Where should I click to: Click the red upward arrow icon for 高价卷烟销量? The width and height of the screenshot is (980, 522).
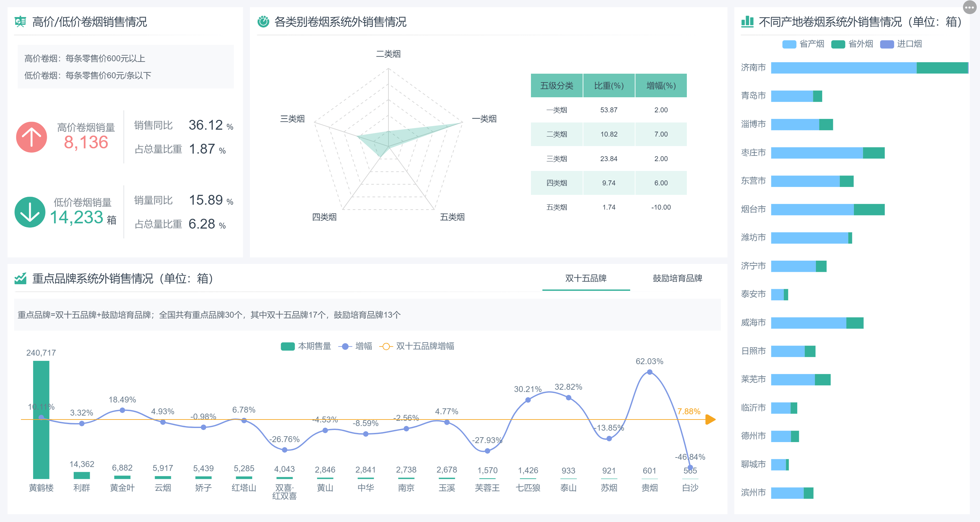point(31,137)
